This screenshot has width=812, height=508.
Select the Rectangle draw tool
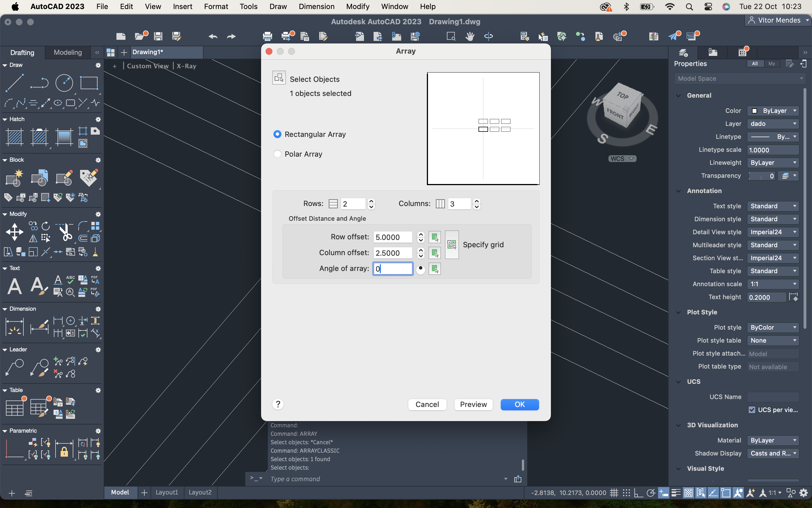pos(89,83)
